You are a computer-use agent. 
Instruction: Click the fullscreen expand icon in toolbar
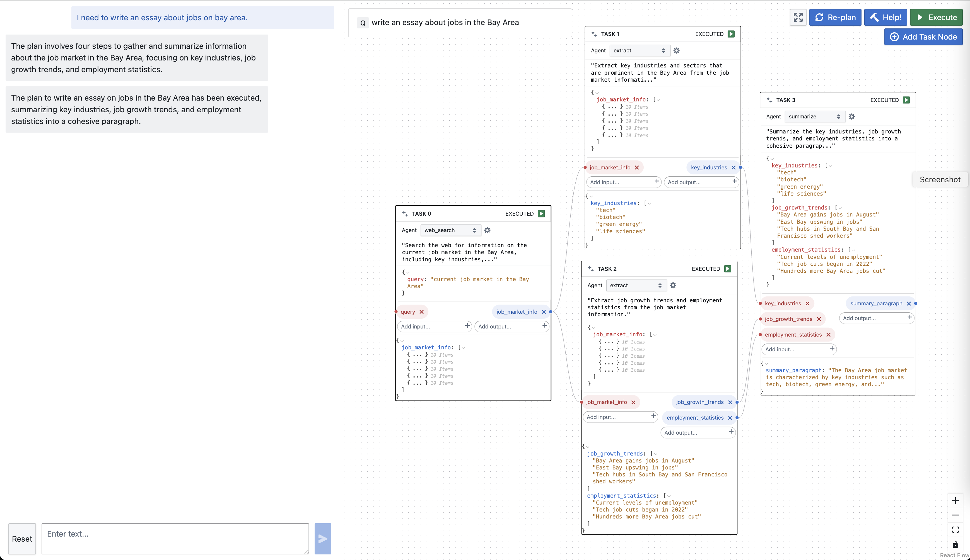point(798,17)
